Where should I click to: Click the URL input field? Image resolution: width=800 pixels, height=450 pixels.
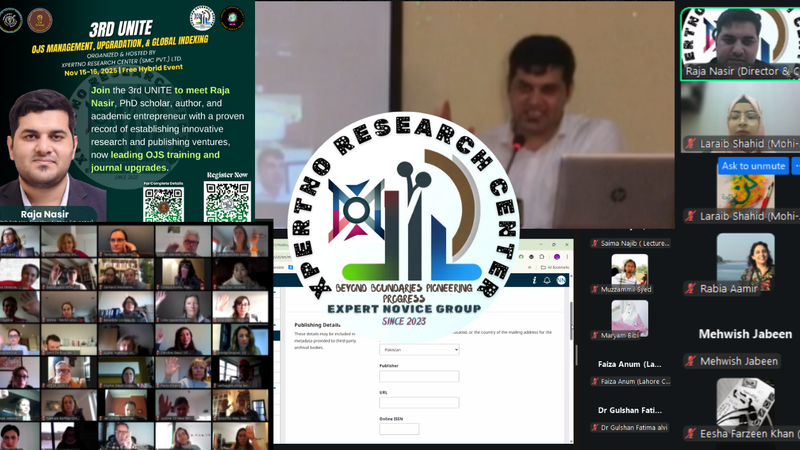[x=419, y=403]
